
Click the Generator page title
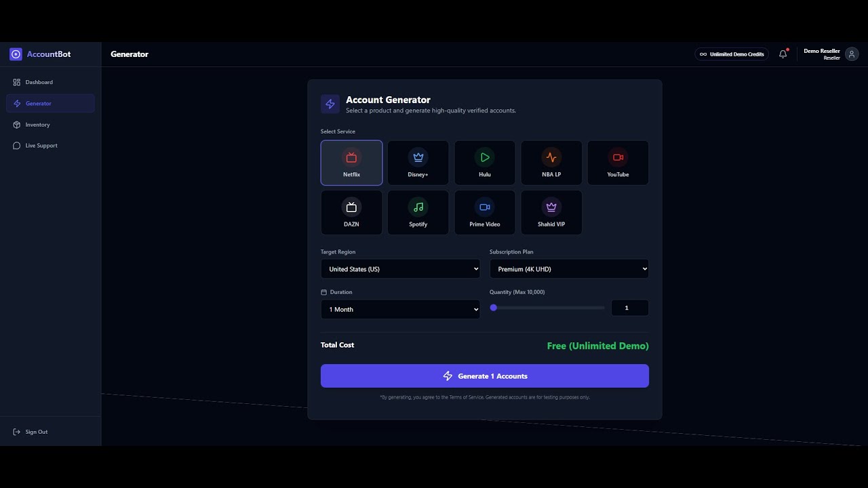coord(130,54)
